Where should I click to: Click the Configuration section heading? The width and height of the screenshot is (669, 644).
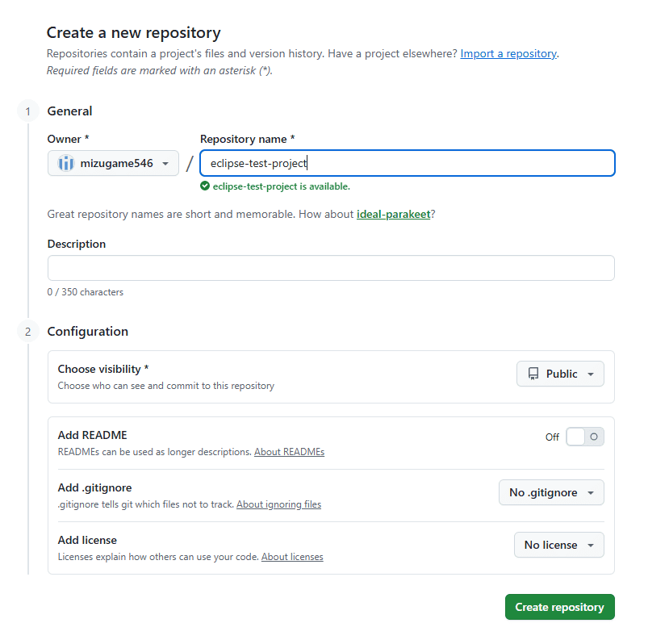[x=87, y=332]
